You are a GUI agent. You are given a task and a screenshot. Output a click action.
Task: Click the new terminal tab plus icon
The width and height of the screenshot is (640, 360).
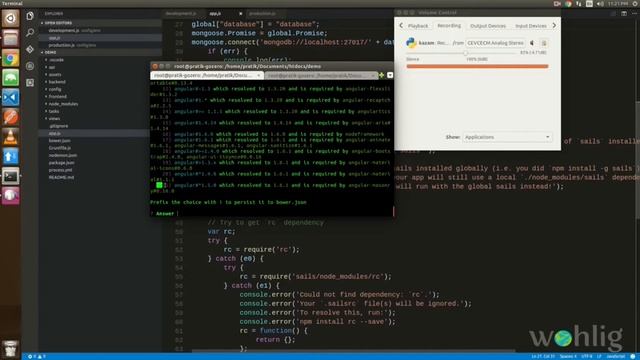click(x=381, y=75)
